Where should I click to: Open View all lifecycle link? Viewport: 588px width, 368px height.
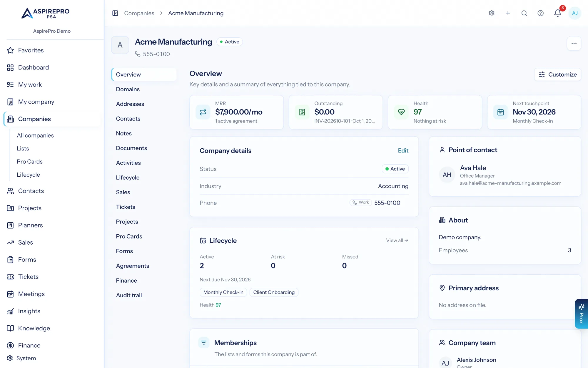click(397, 241)
